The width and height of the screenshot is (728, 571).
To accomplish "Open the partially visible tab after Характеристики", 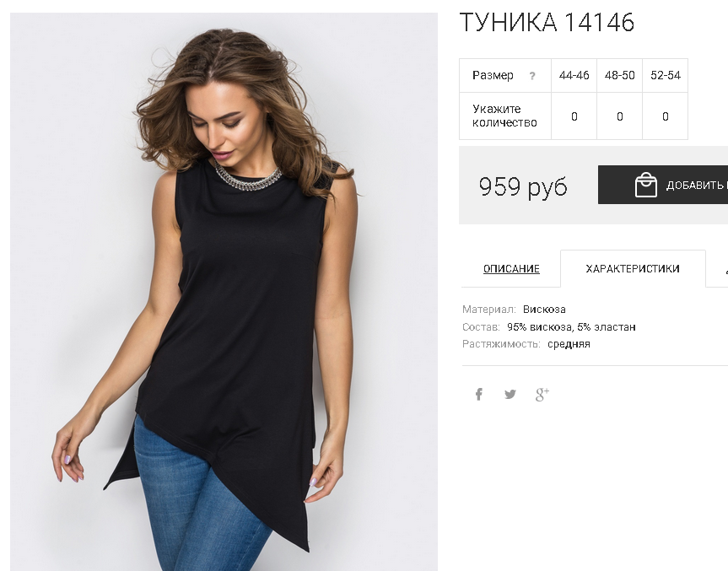I will click(x=717, y=269).
